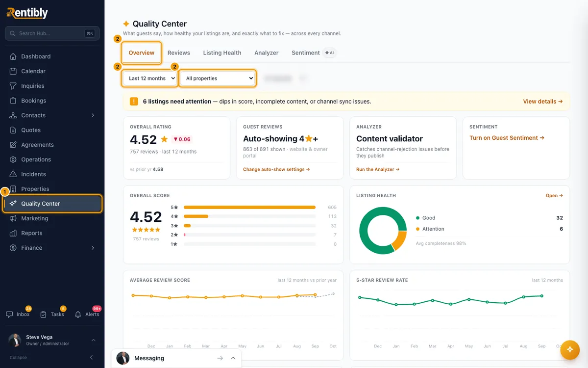Open the Alerts bell icon

tap(78, 315)
